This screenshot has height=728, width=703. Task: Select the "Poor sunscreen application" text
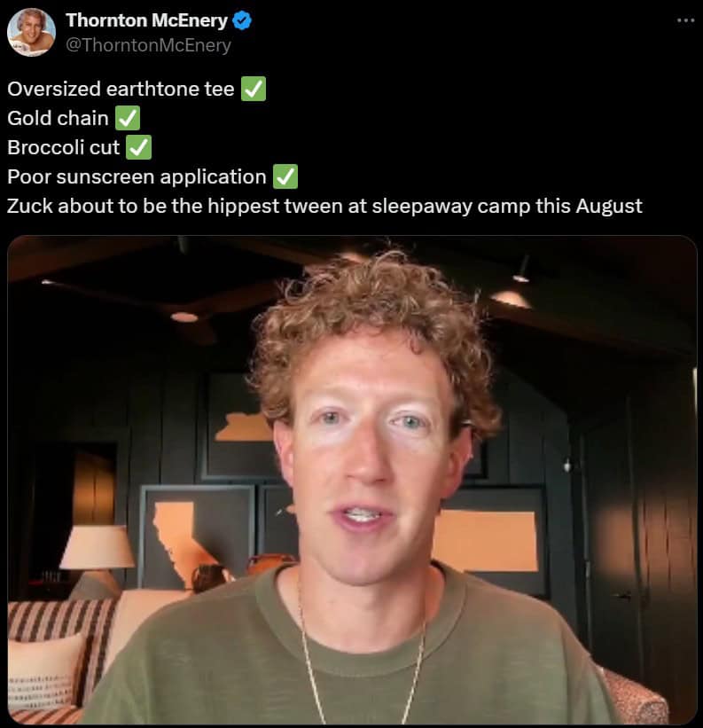tap(137, 176)
